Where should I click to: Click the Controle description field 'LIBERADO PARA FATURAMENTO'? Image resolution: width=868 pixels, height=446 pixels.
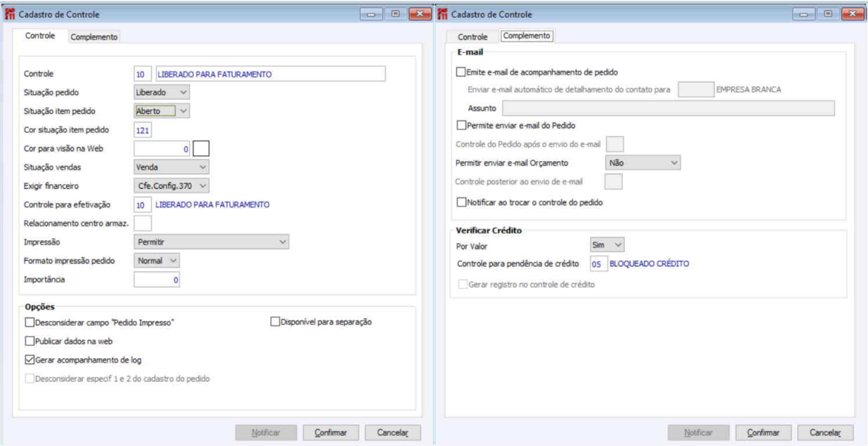click(x=270, y=74)
